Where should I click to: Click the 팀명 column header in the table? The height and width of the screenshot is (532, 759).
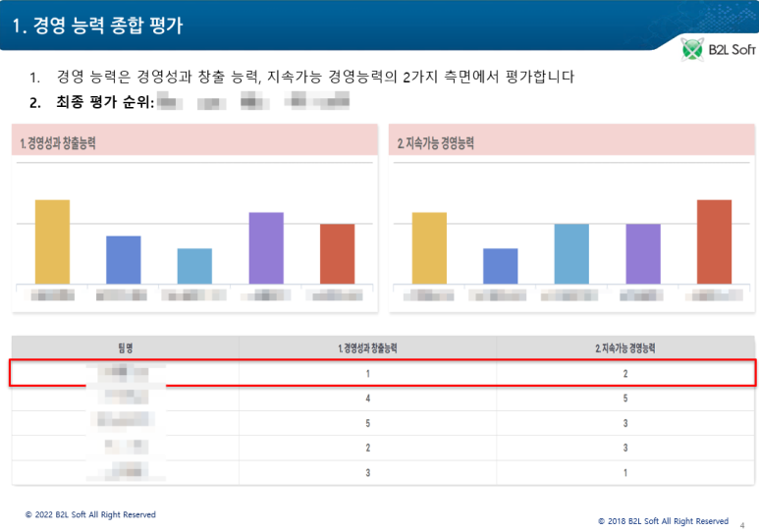(125, 347)
